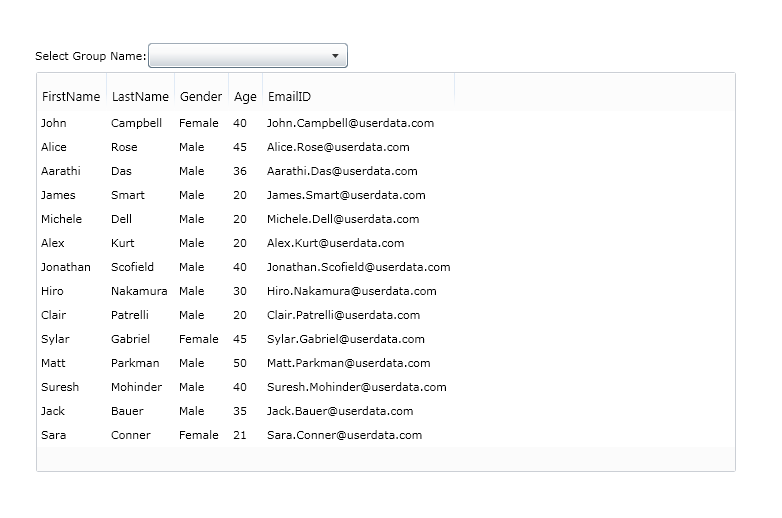Select the 'Alex' first name cell

(52, 243)
